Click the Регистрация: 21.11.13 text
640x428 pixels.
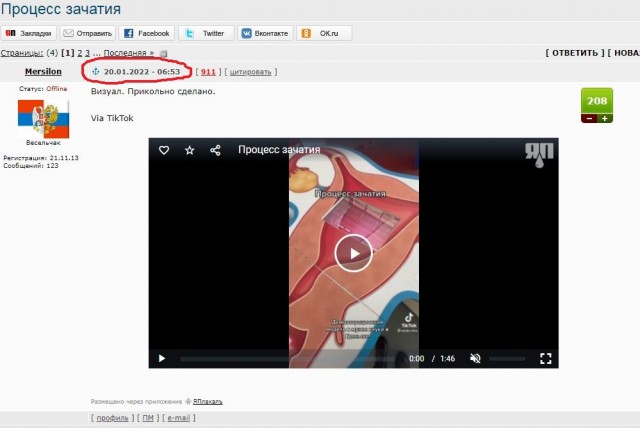point(41,158)
